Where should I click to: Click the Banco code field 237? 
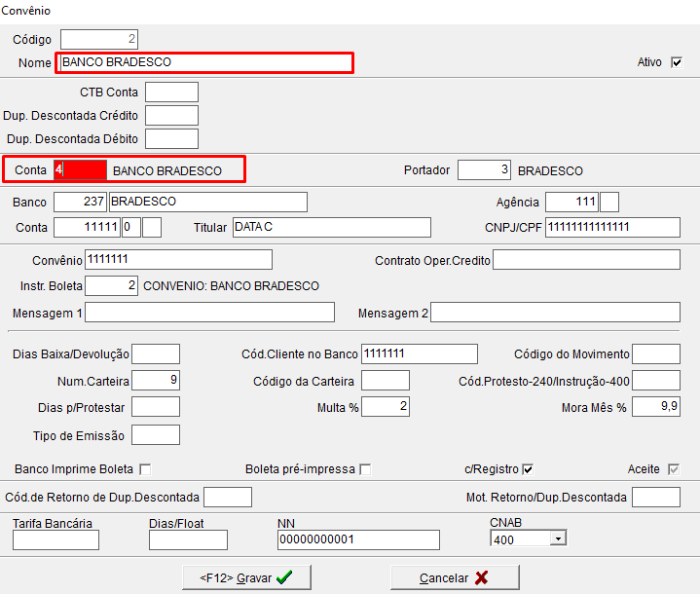81,202
